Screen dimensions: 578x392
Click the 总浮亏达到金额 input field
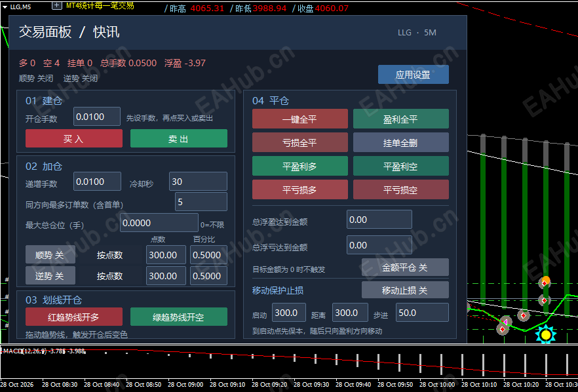[379, 245]
